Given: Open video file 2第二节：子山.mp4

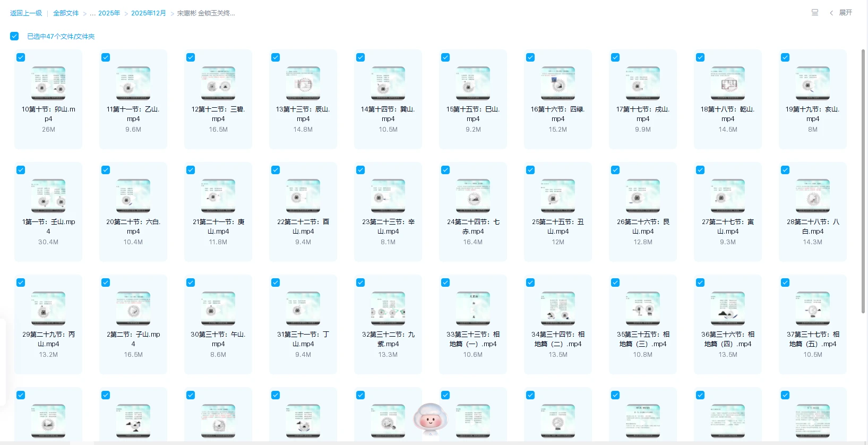Looking at the screenshot, I should coord(133,309).
